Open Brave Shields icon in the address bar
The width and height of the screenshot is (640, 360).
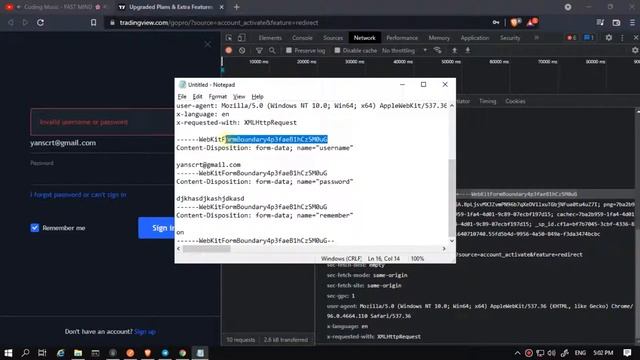tap(514, 22)
